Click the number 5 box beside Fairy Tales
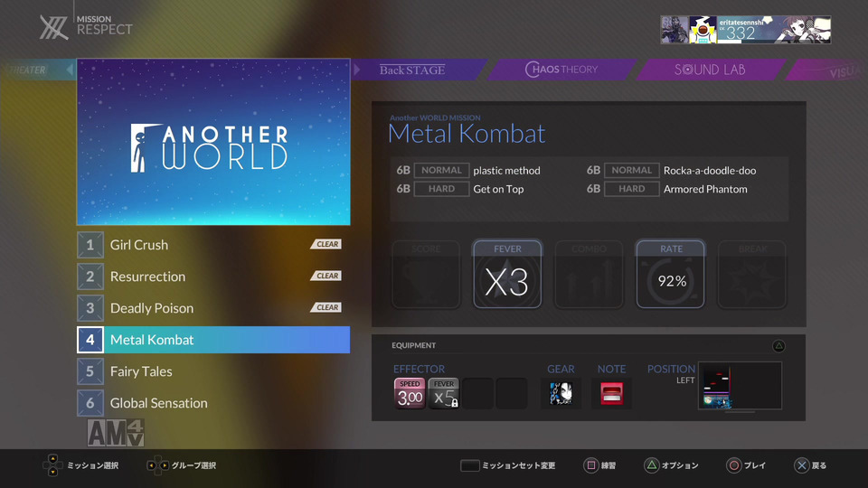The width and height of the screenshot is (868, 488). pyautogui.click(x=90, y=371)
